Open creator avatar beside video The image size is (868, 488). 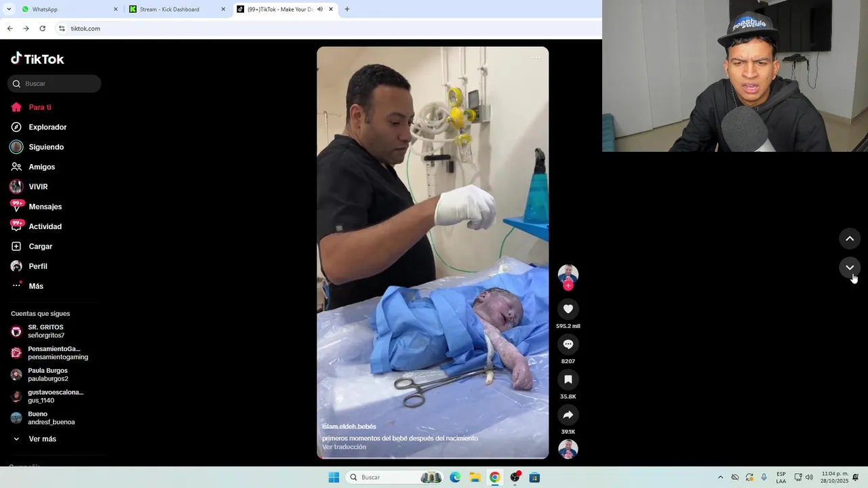568,274
